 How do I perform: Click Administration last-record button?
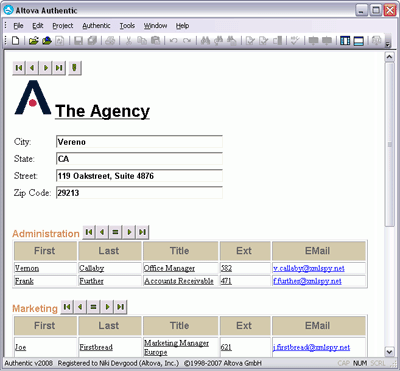[142, 232]
